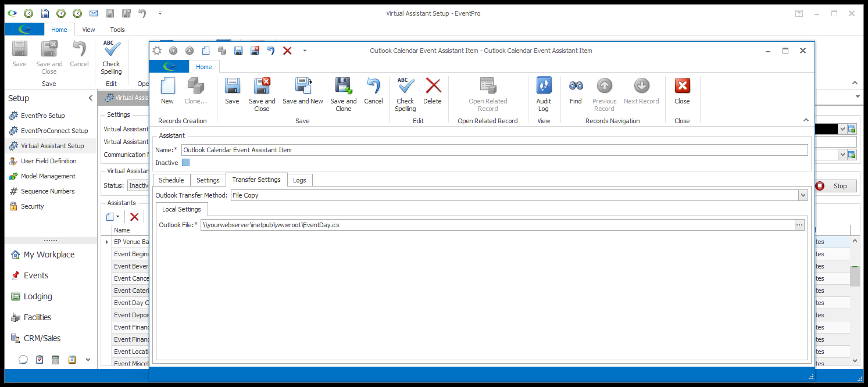This screenshot has height=387, width=868.
Task: Collapse the dialog ribbon
Action: pos(806,120)
